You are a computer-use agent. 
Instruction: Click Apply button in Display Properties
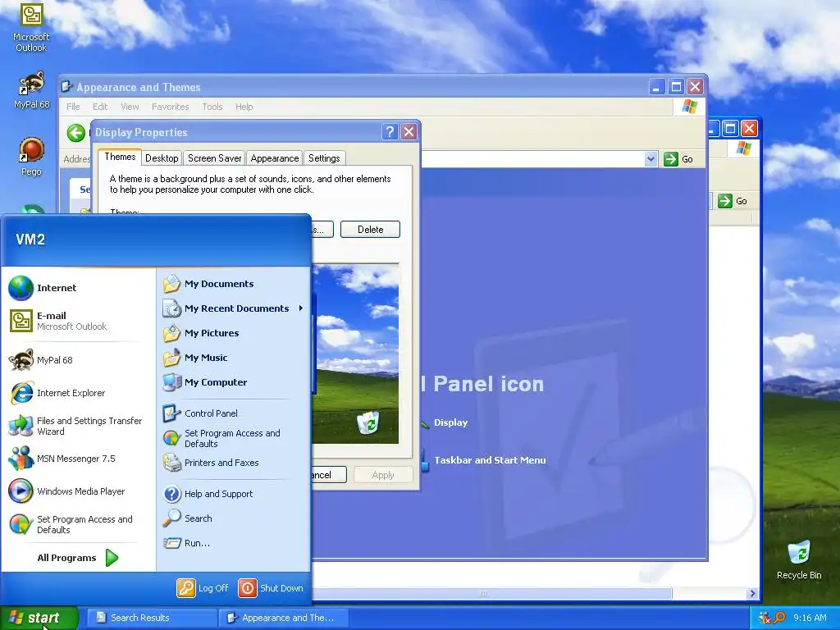point(382,475)
